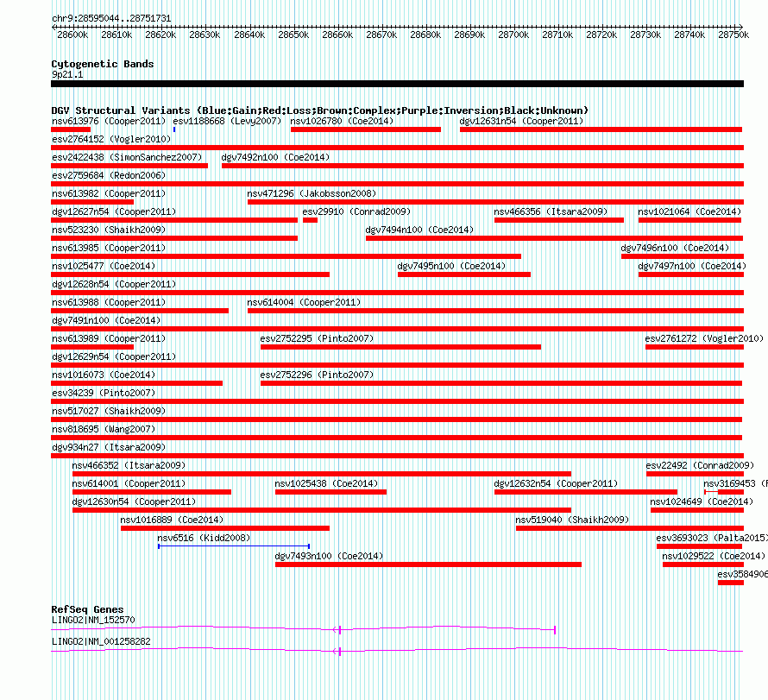This screenshot has width=768, height=700.
Task: Select dgv12629n54 (Cooper2011) label
Action: 114,356
